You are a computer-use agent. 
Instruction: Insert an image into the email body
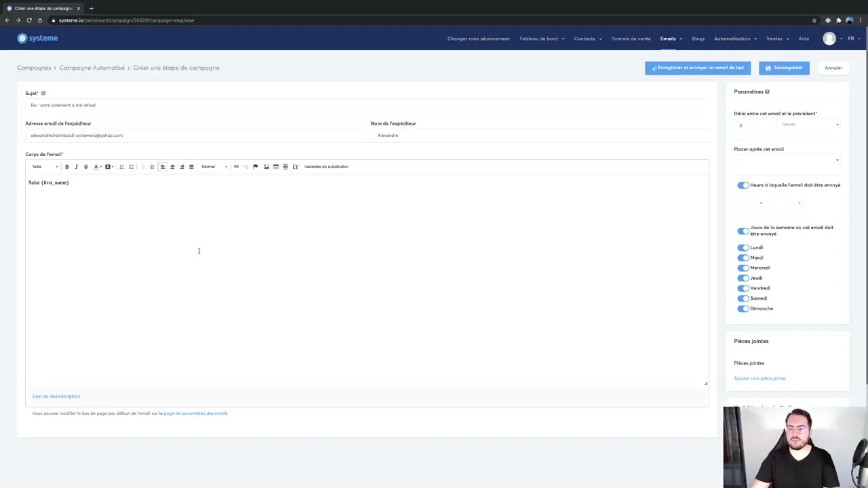(266, 167)
